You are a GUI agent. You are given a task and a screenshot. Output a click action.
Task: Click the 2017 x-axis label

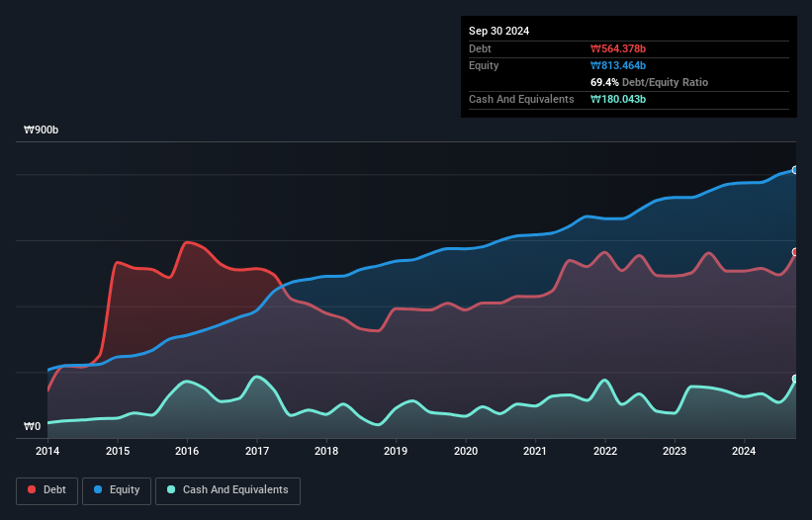click(x=257, y=451)
